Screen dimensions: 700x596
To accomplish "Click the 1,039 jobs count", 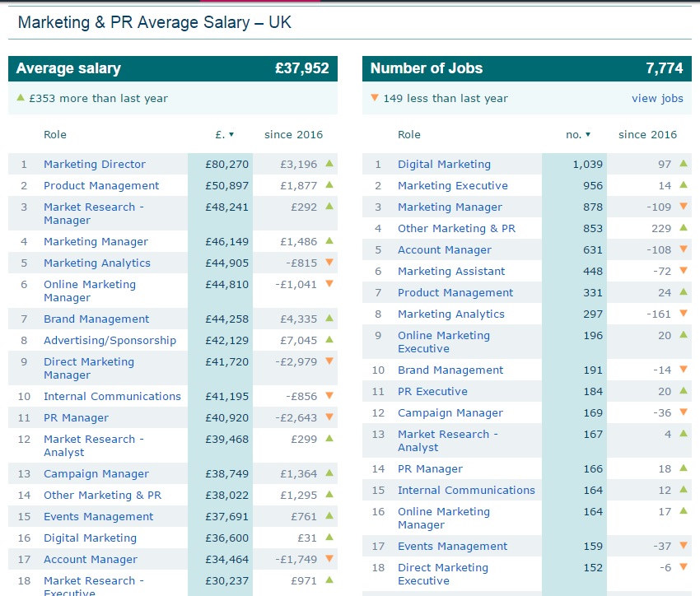I will point(587,164).
